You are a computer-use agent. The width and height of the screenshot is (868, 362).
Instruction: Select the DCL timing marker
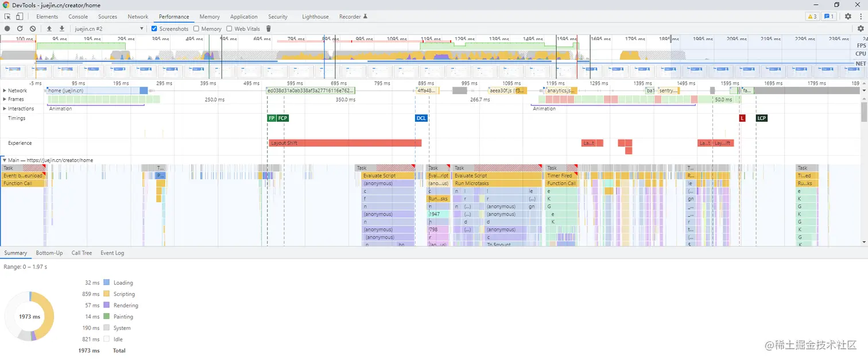(421, 118)
